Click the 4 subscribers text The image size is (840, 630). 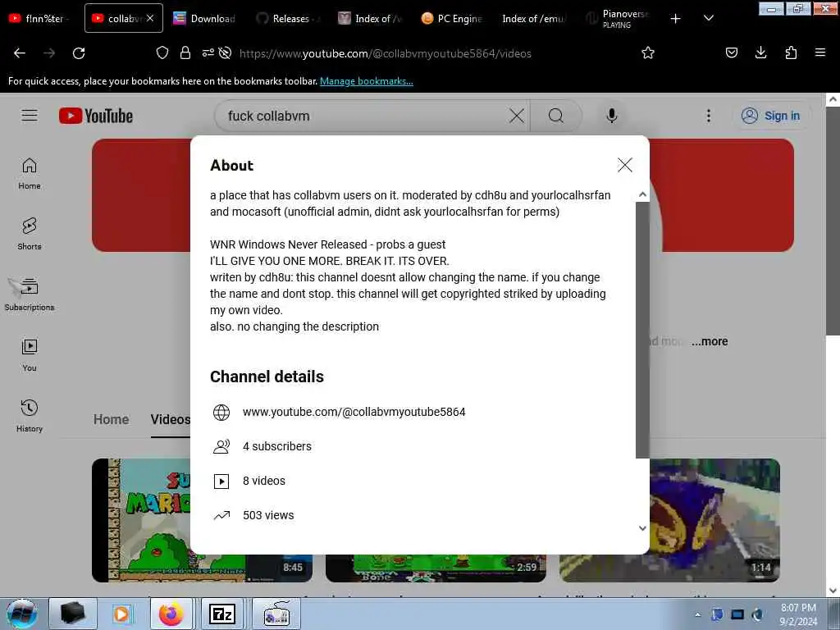(277, 446)
